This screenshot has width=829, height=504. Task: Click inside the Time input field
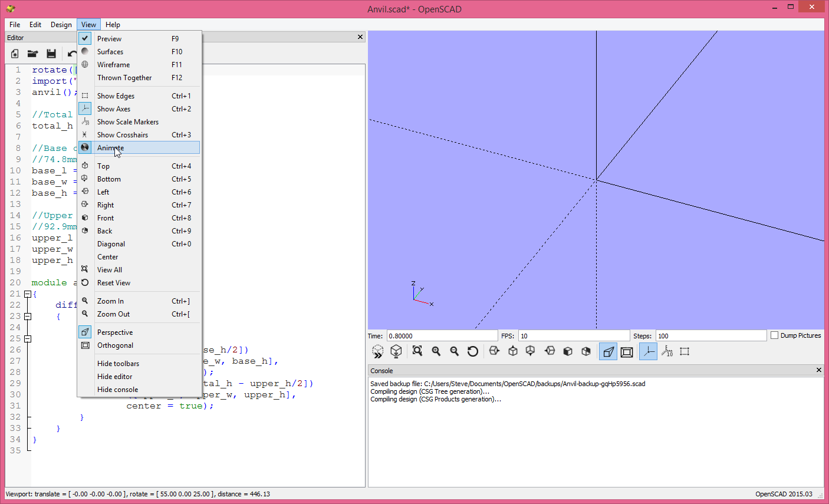point(442,335)
